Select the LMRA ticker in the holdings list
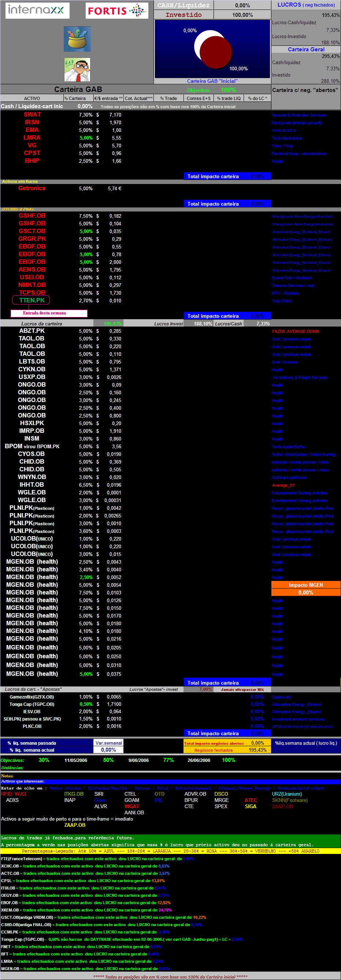This screenshot has width=341, height=980. coord(32,138)
